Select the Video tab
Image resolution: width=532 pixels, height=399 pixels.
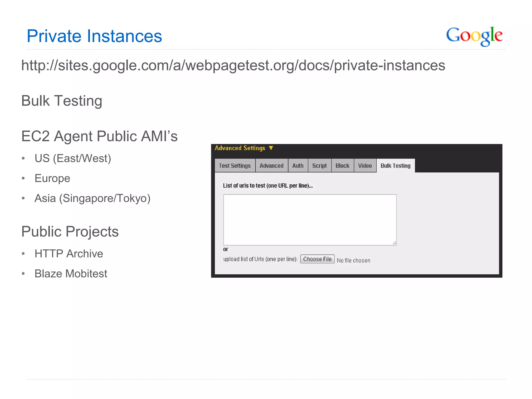tap(365, 166)
